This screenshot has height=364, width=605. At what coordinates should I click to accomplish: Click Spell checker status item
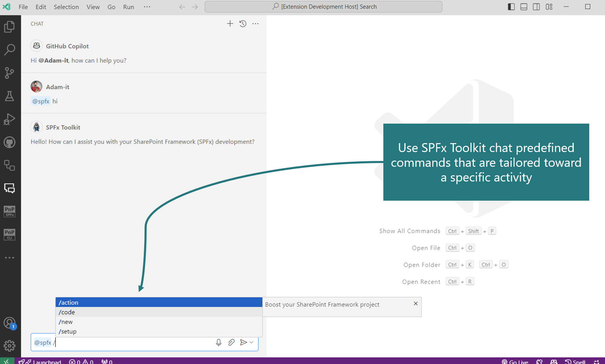[575, 361]
